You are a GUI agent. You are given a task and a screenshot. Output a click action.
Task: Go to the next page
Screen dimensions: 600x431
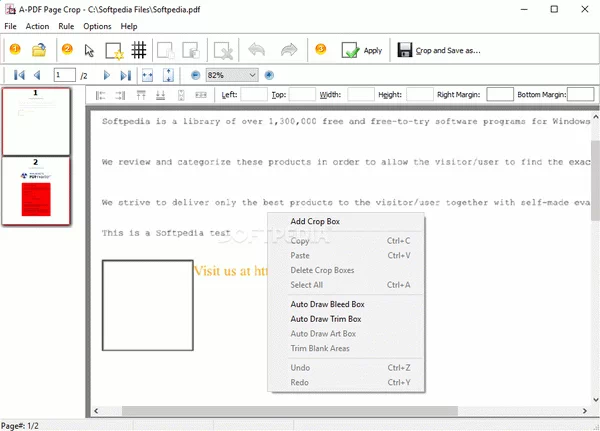pos(107,75)
